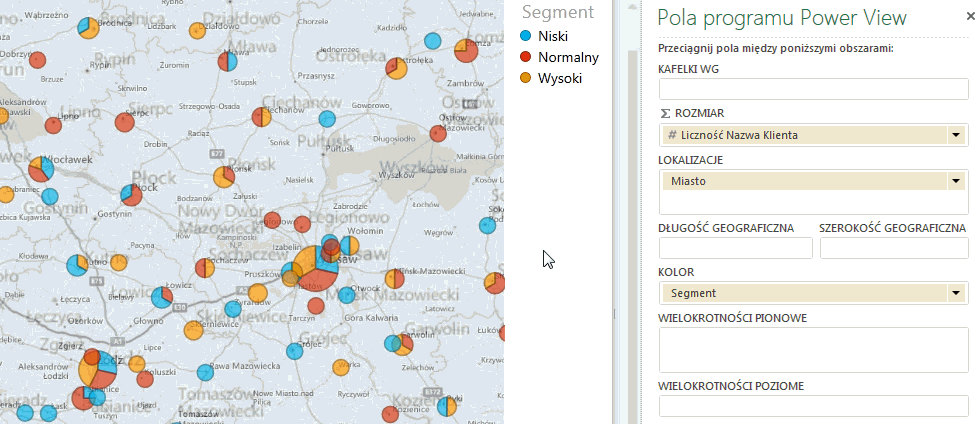Click the red Normalny legend swatch
Viewport: 980px width, 424px height.
click(x=523, y=57)
